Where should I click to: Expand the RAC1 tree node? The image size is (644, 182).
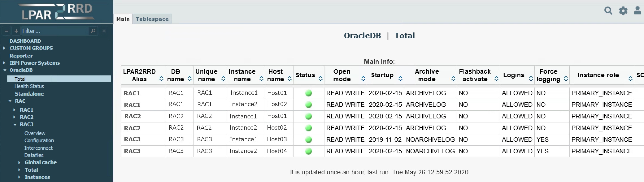pos(14,110)
